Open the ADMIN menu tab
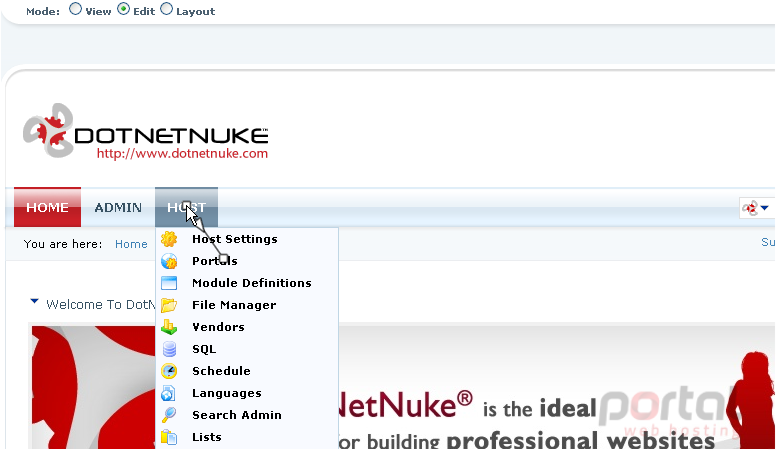This screenshot has width=776, height=450. pyautogui.click(x=118, y=207)
